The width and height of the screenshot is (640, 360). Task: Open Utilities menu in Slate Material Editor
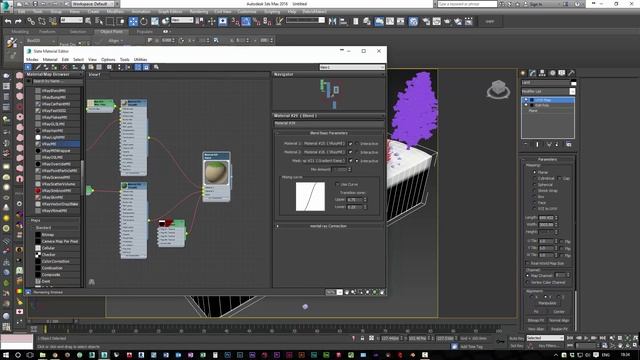140,60
